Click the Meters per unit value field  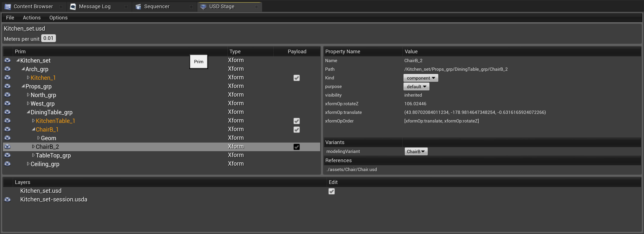pos(48,38)
